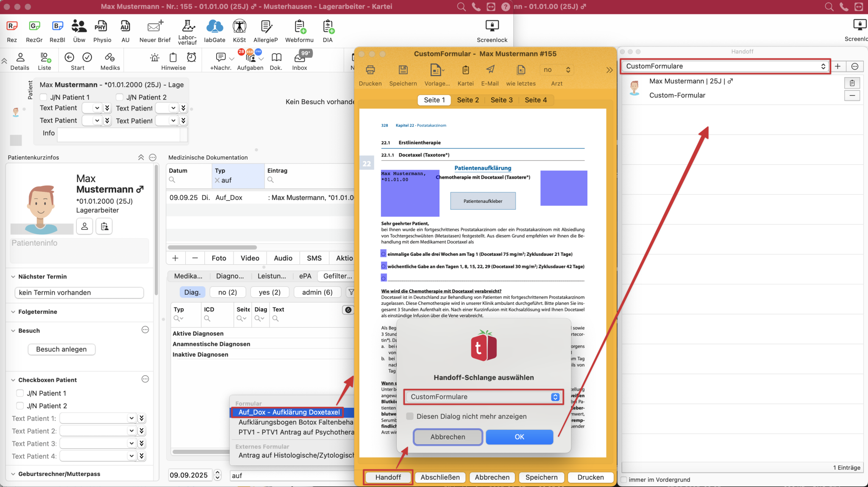Open the Aufgaben tasks icon
868x487 pixels.
(250, 57)
